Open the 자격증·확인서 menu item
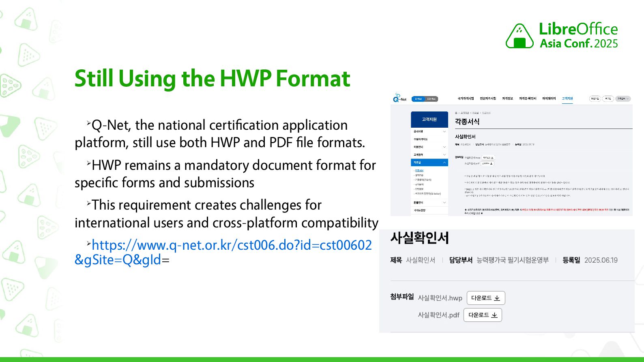Image resolution: width=644 pixels, height=362 pixels. tap(528, 99)
